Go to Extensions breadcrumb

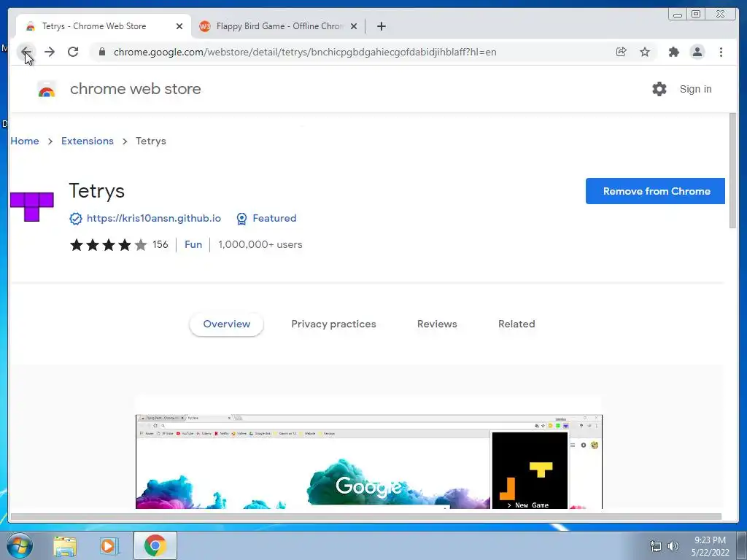click(88, 141)
